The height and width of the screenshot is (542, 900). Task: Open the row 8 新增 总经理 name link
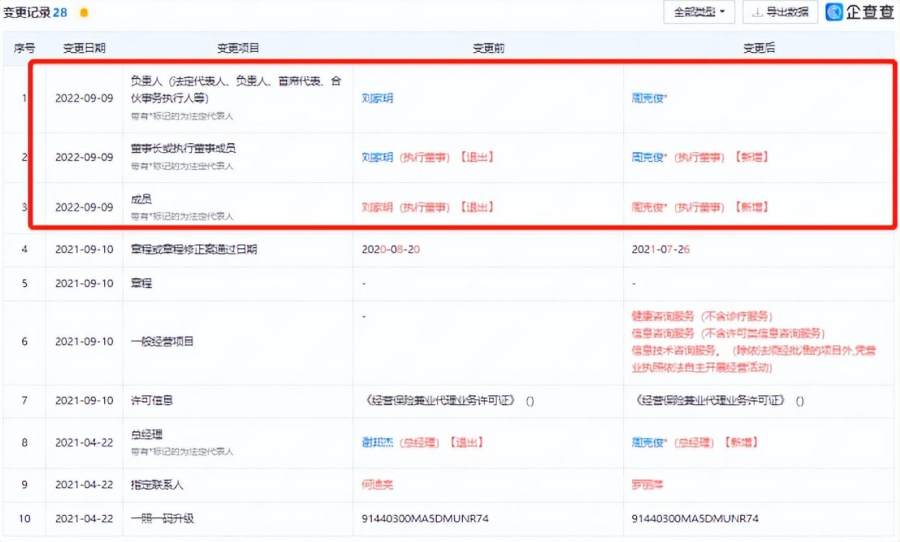point(649,443)
